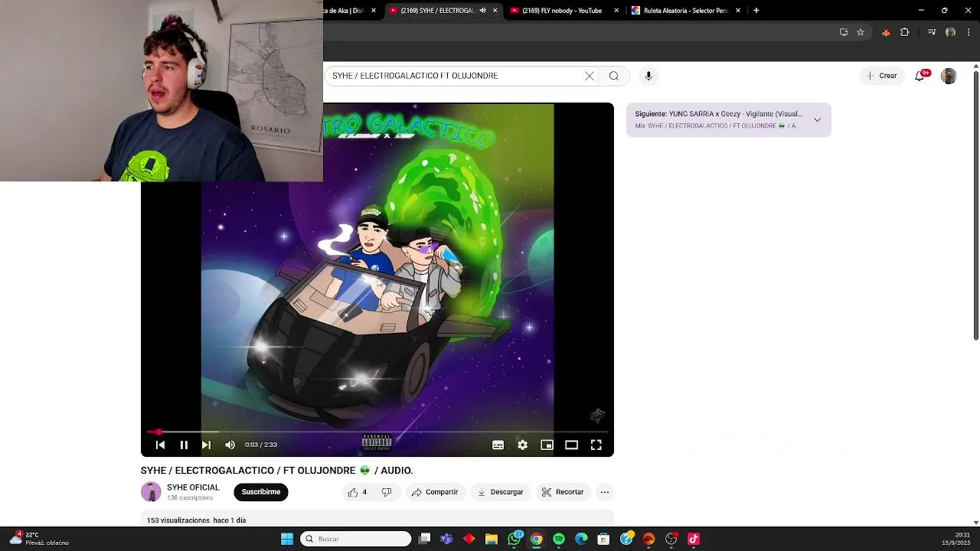This screenshot has width=980, height=551.
Task: Click the Descargar button
Action: coord(500,492)
